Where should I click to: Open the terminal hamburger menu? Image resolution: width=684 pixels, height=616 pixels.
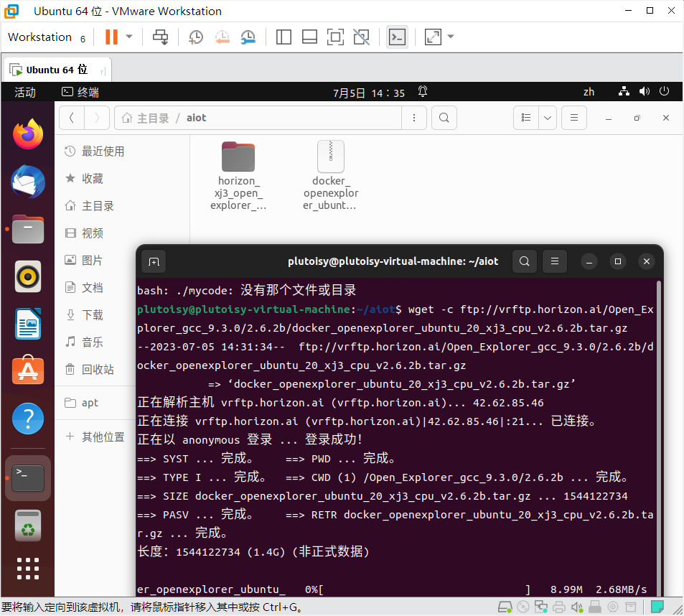point(554,261)
